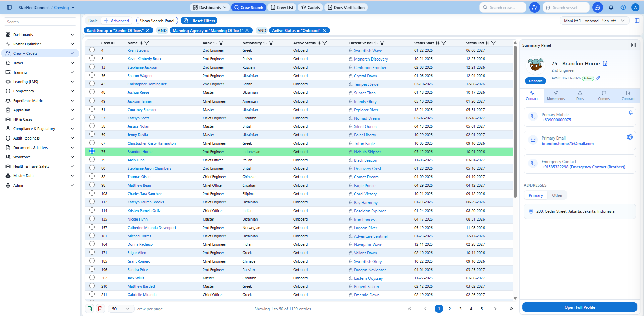Filter the Rank column

pos(221,43)
